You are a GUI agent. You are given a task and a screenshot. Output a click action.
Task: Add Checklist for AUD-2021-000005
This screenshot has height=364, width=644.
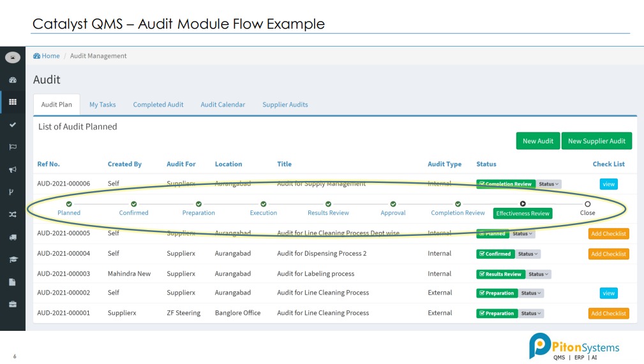point(608,233)
